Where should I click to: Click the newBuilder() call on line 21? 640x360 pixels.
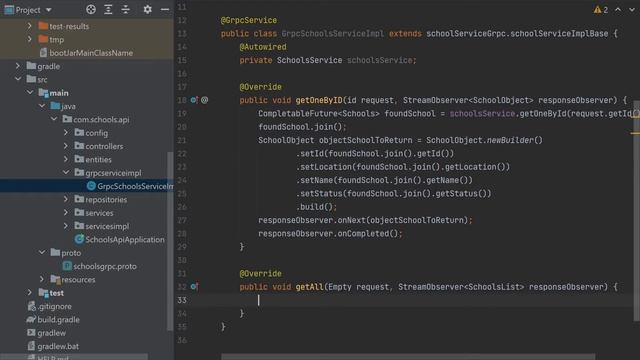click(515, 140)
